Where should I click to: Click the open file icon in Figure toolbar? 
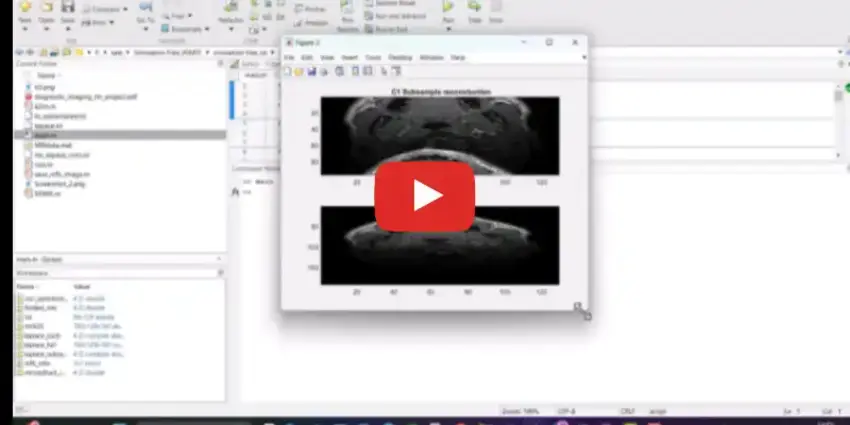[x=299, y=71]
